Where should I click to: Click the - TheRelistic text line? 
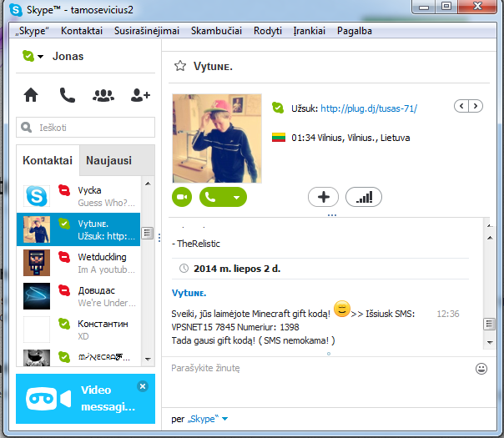(x=196, y=244)
